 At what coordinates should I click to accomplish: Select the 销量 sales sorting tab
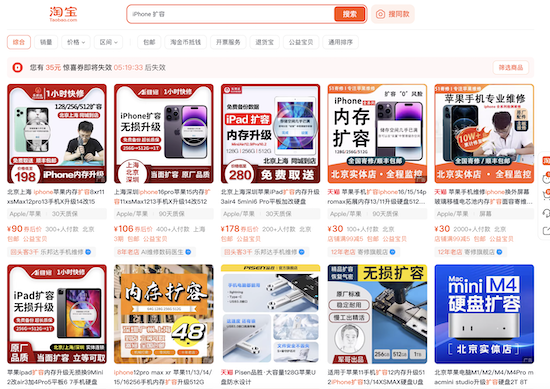(46, 42)
